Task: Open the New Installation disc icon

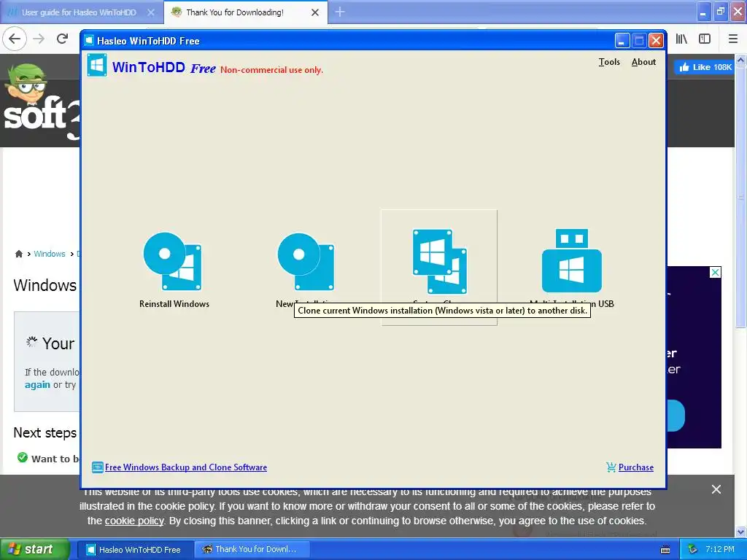Action: [x=306, y=261]
